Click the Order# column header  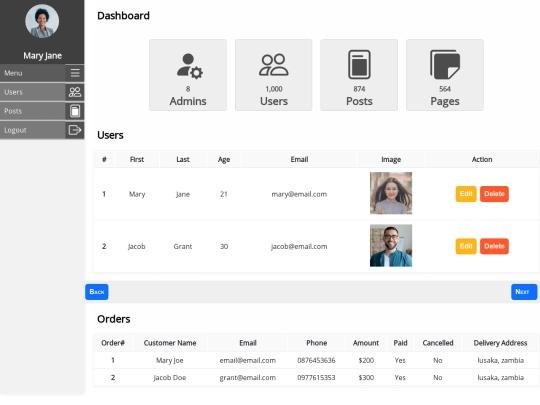[113, 343]
